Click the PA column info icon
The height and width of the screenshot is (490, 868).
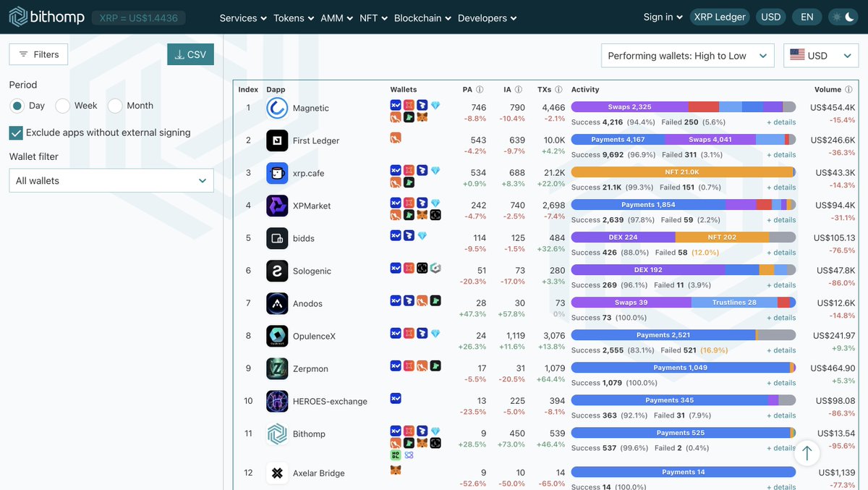pyautogui.click(x=480, y=90)
